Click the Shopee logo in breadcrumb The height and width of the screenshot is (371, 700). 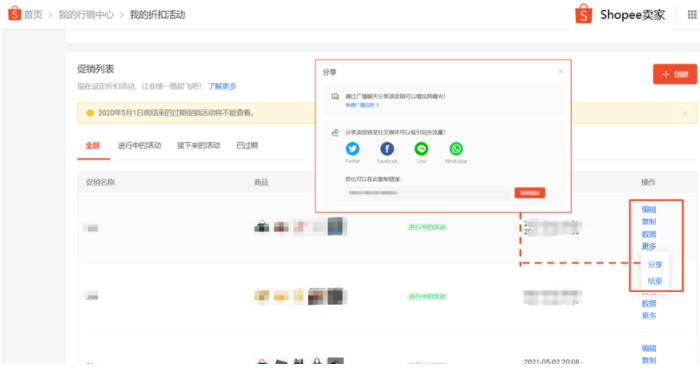click(x=14, y=13)
